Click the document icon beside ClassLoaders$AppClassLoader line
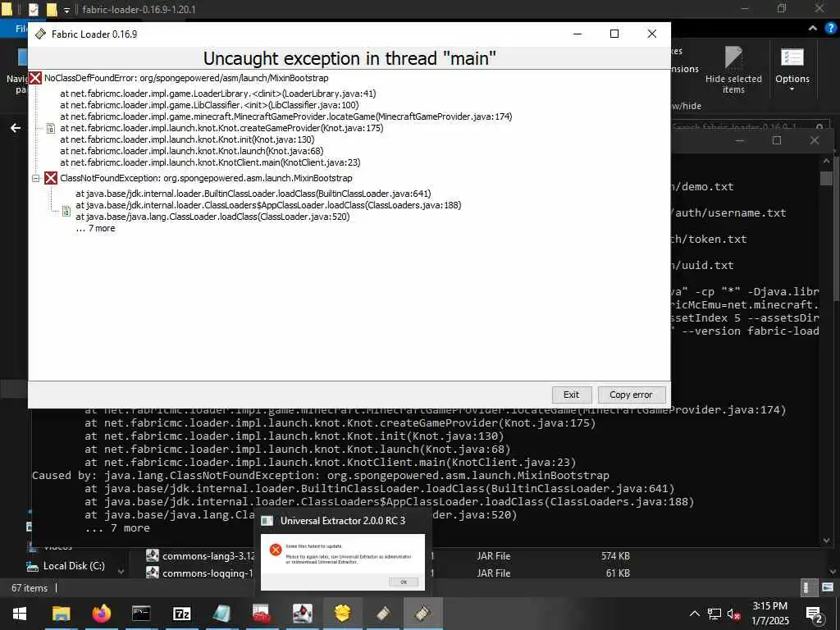Screen dimensions: 840x630 (x=66, y=211)
